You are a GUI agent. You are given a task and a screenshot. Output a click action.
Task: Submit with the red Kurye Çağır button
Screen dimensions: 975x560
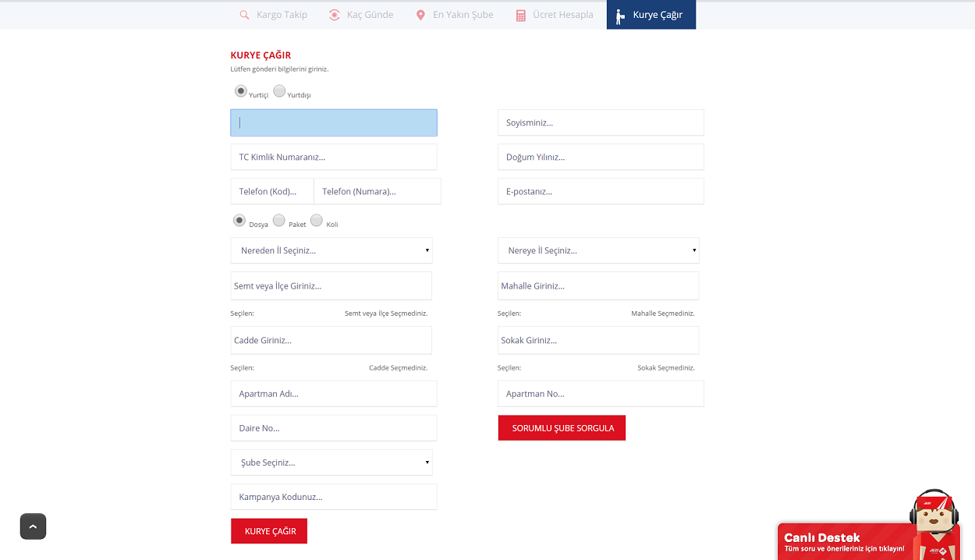click(269, 531)
